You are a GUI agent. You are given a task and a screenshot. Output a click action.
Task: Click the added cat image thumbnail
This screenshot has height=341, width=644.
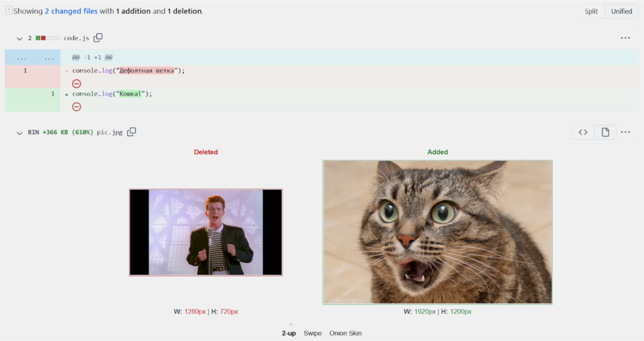[437, 232]
